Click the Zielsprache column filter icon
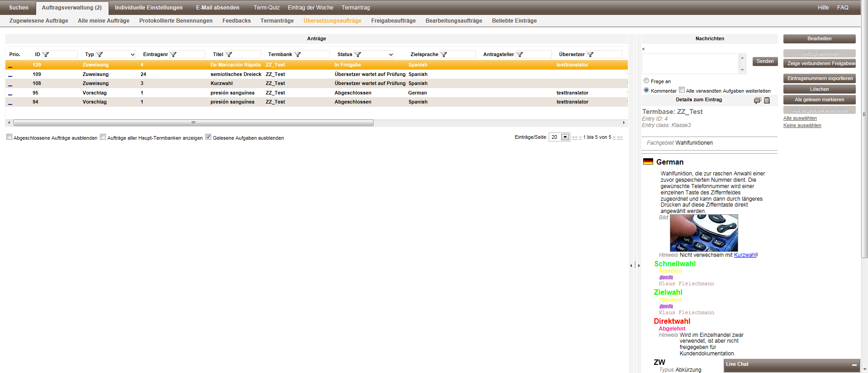The width and height of the screenshot is (868, 373). click(444, 54)
